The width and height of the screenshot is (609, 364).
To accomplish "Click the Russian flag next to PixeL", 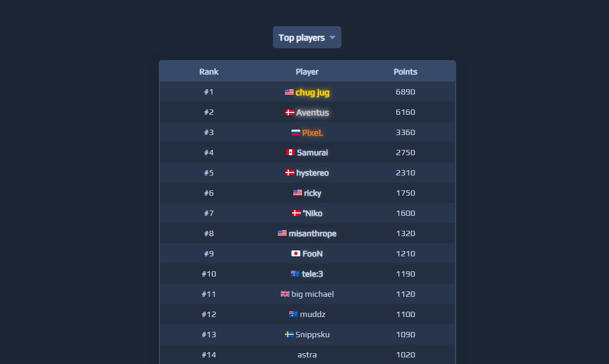I will (x=296, y=133).
